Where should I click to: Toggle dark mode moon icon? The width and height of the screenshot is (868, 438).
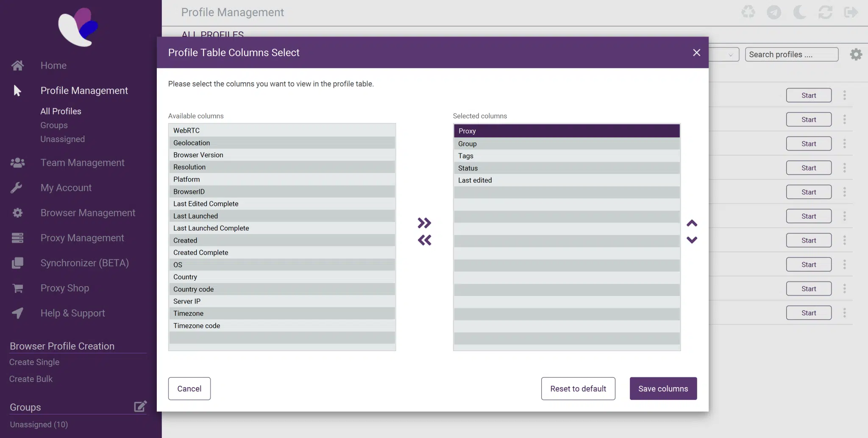click(799, 12)
